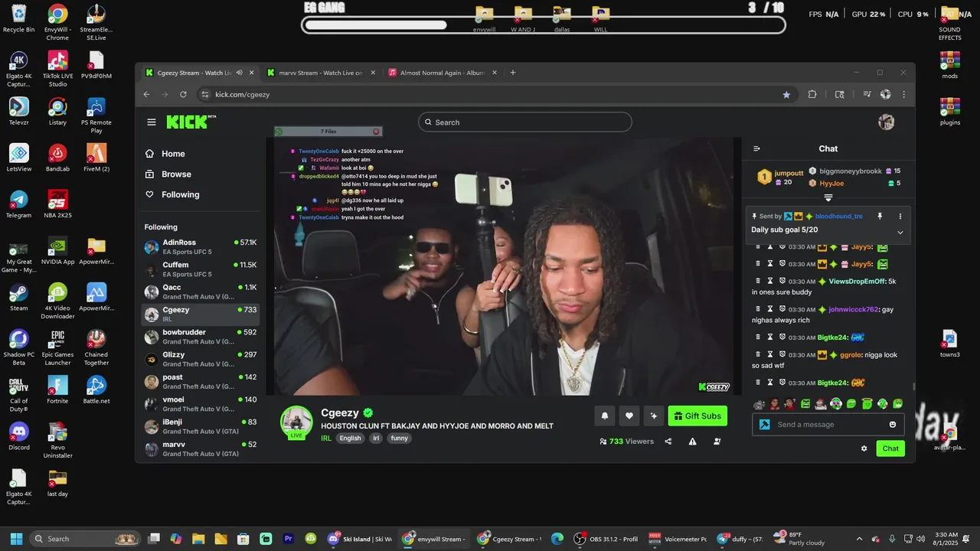980x551 pixels.
Task: Open Chrome's three-dot menu
Action: pos(903,94)
